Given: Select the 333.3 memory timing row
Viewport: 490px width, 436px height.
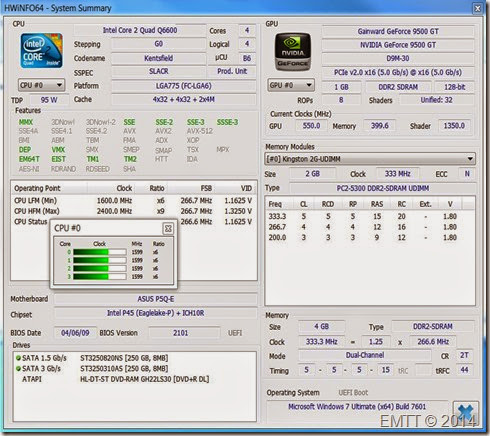Looking at the screenshot, I should tap(370, 217).
